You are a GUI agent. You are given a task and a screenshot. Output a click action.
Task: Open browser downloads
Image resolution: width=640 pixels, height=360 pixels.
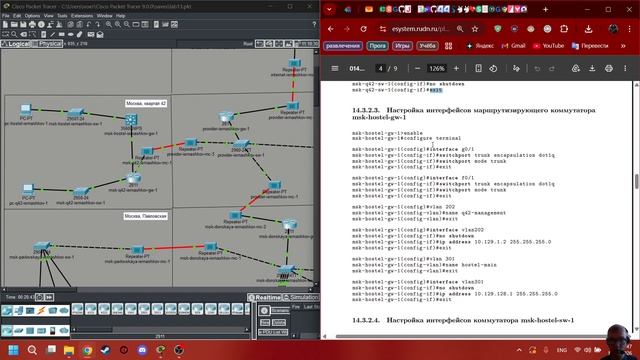click(x=588, y=29)
